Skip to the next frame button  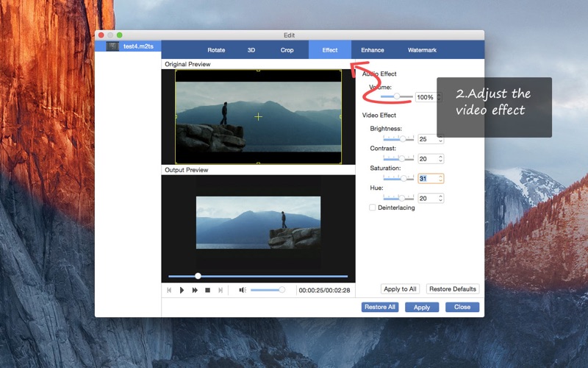220,290
